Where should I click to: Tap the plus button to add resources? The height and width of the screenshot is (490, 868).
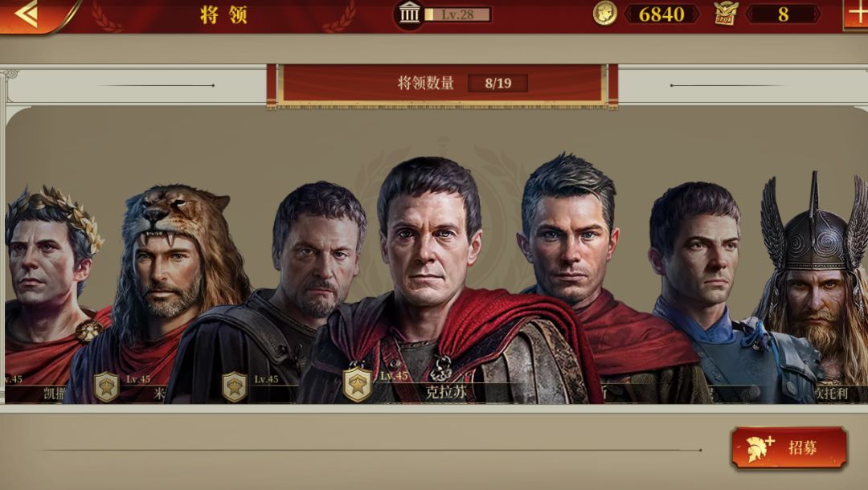856,14
